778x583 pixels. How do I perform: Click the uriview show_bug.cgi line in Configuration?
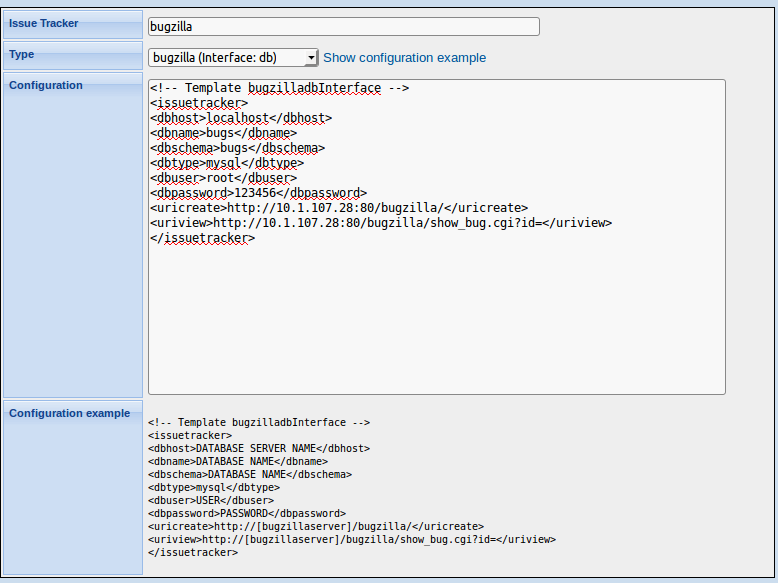coord(381,223)
